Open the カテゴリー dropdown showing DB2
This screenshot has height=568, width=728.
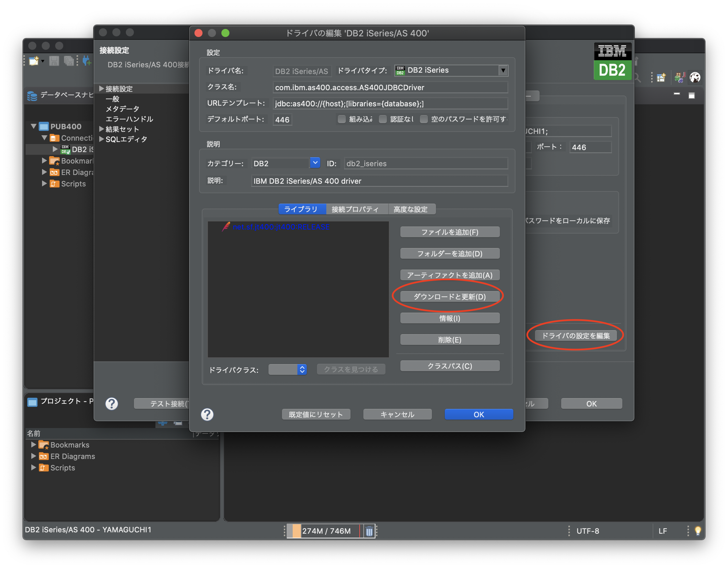tap(315, 163)
